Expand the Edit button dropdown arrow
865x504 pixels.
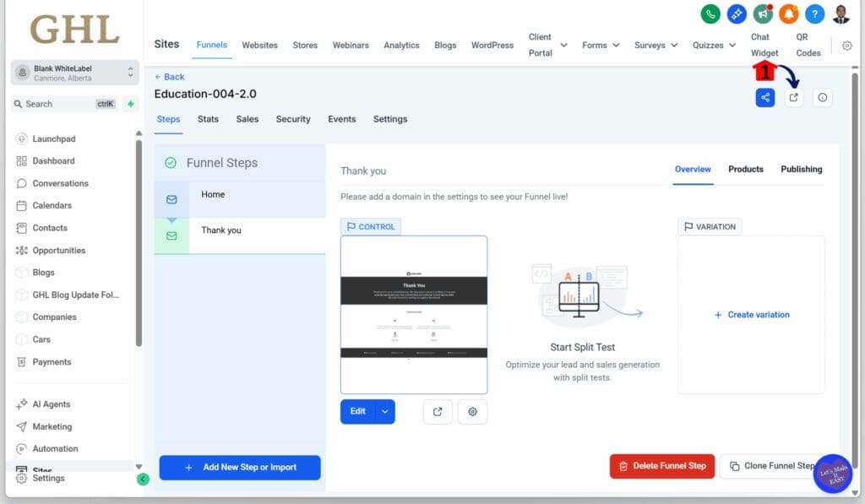coord(384,411)
